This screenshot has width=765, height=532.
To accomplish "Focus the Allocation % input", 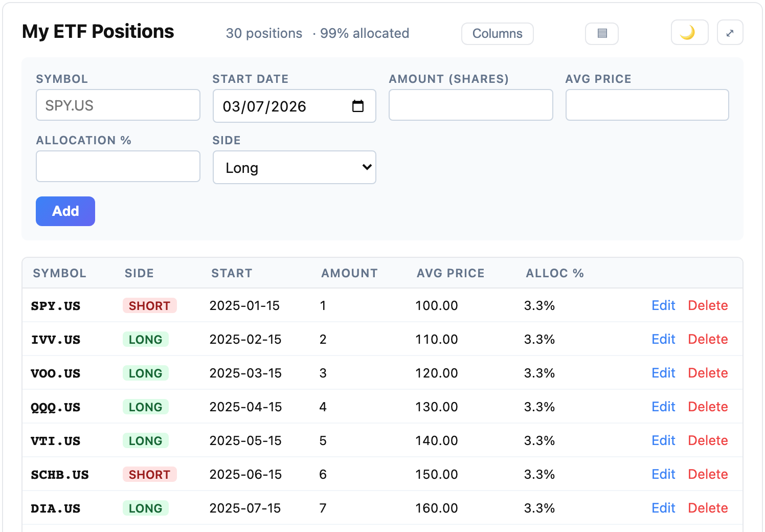I will pyautogui.click(x=118, y=166).
